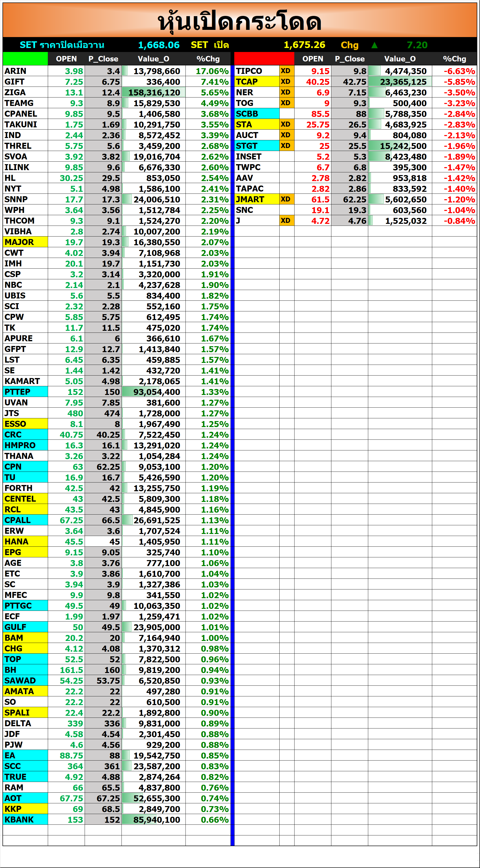Screen dimensions: 480x868
Task: Select the KBANK ticker cell
Action: 25,820
